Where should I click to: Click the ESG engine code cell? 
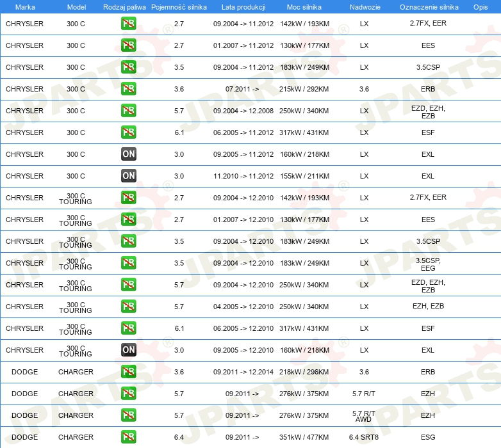coord(428,437)
